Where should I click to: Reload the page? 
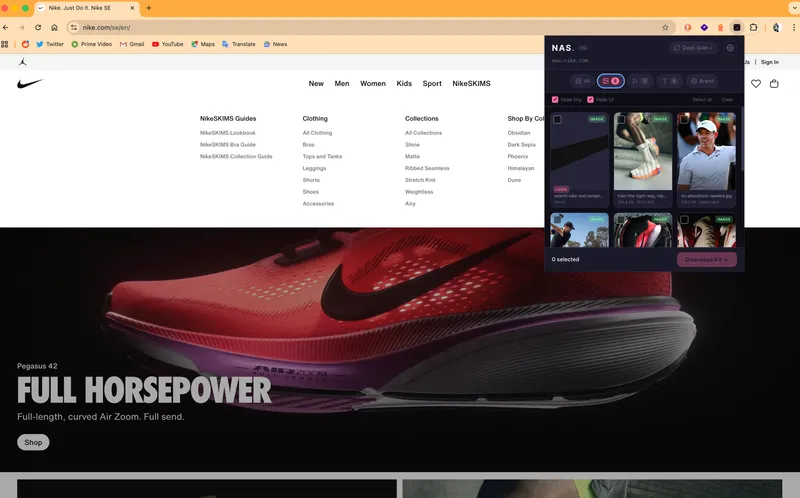[x=38, y=27]
